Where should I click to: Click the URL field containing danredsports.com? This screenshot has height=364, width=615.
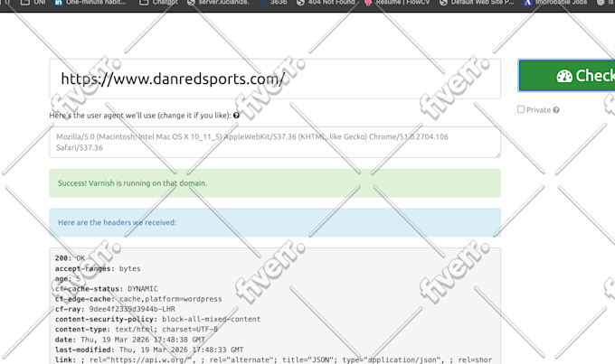275,79
